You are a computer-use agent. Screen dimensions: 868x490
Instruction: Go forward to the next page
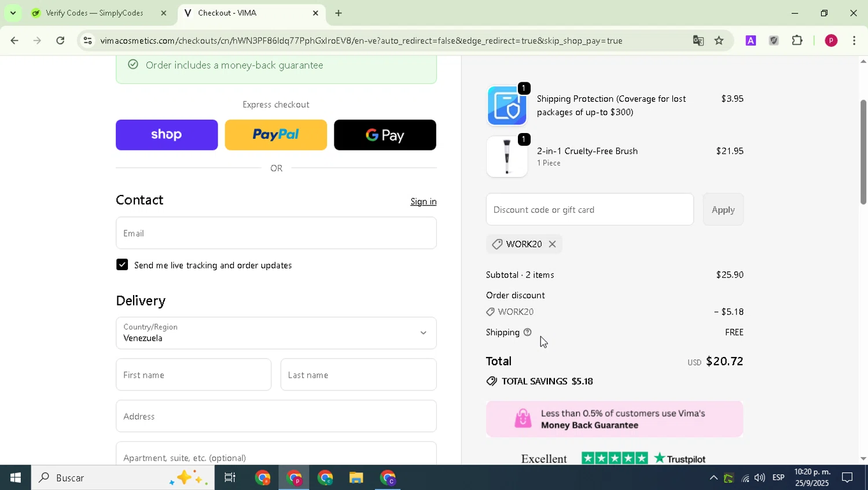click(x=37, y=40)
